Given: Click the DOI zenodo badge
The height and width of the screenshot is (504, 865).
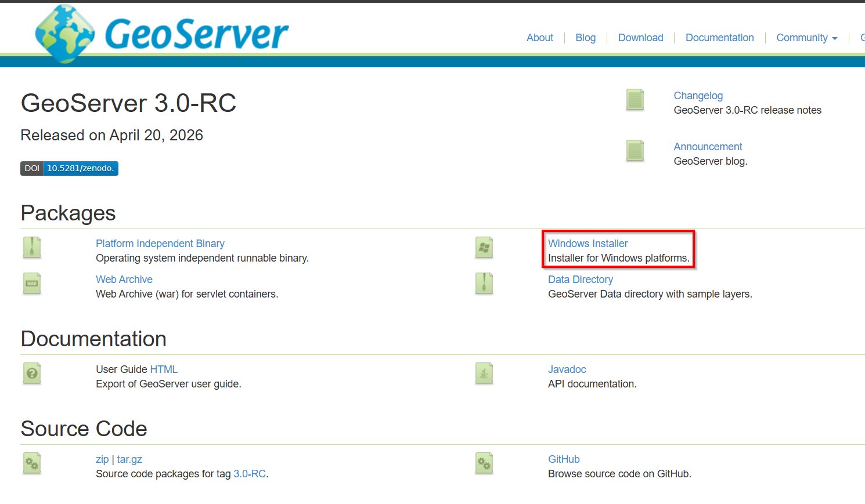Looking at the screenshot, I should coord(69,168).
